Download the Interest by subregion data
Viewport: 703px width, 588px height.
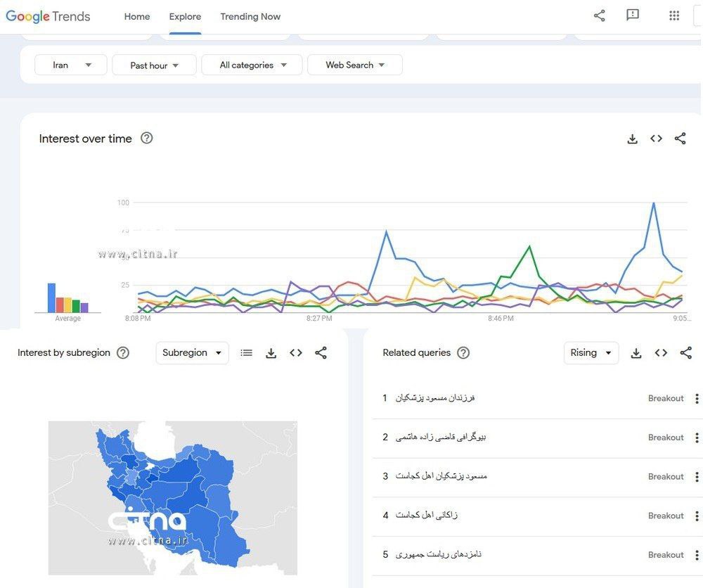coord(271,352)
